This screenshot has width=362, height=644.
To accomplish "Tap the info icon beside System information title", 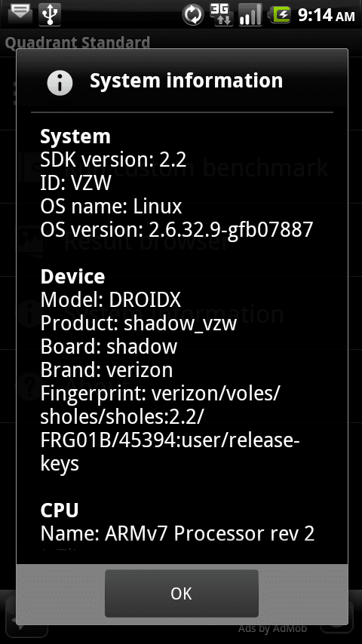I will (60, 82).
